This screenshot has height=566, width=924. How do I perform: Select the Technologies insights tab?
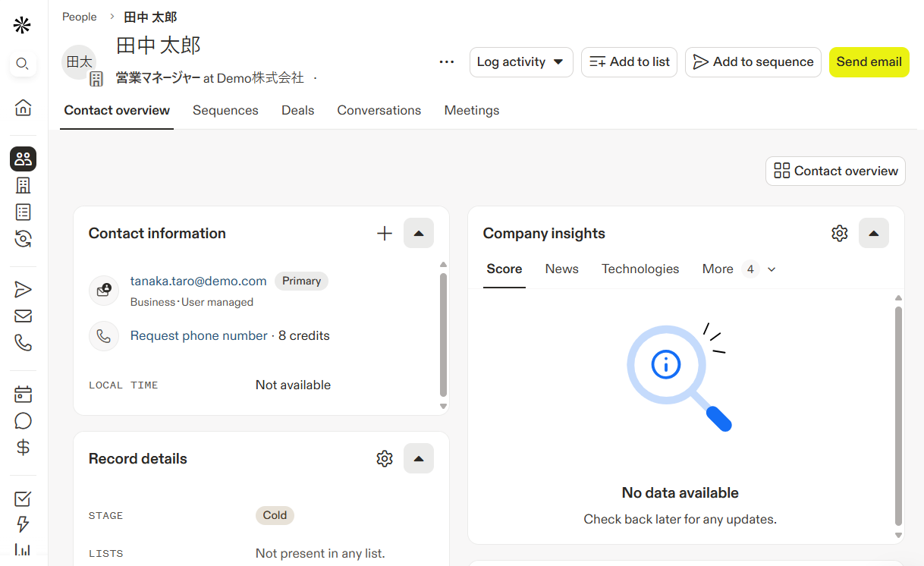pyautogui.click(x=640, y=269)
